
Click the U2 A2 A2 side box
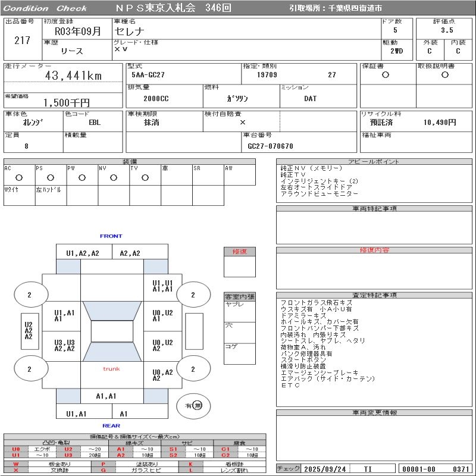(30, 331)
